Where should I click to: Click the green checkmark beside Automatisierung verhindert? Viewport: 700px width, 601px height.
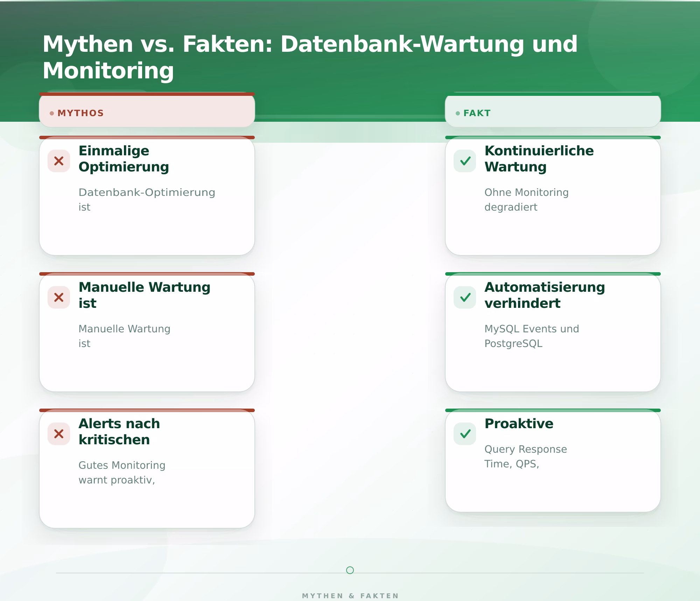tap(465, 297)
